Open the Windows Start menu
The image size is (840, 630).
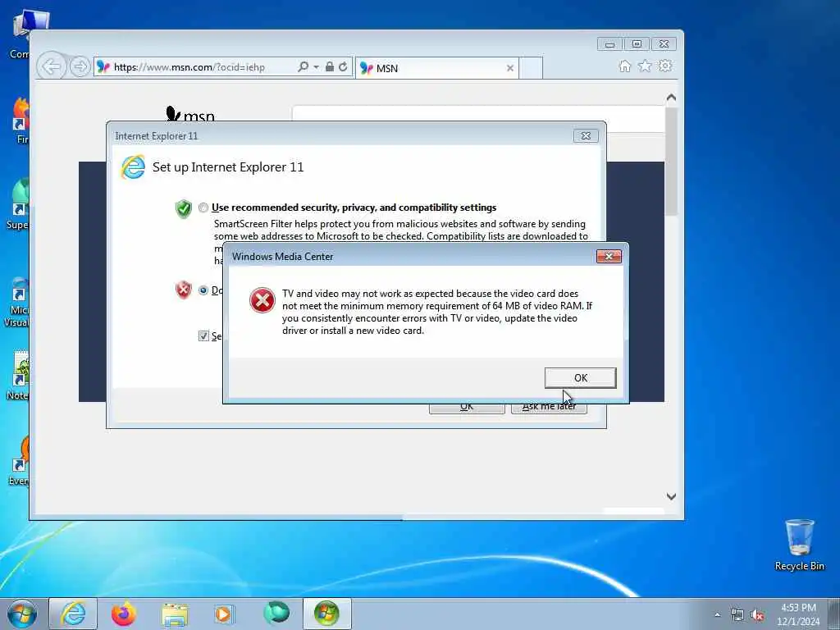click(x=22, y=614)
